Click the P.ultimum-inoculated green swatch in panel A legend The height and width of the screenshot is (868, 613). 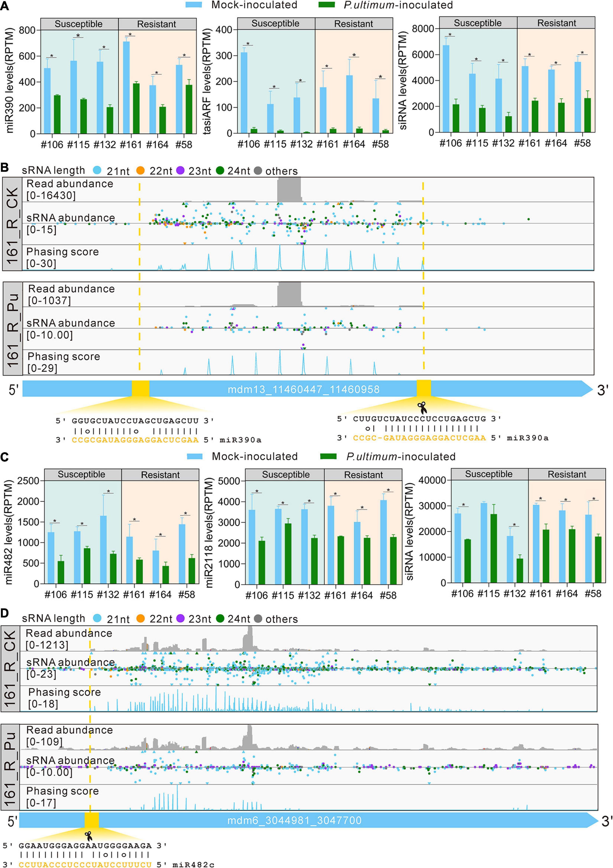point(327,4)
